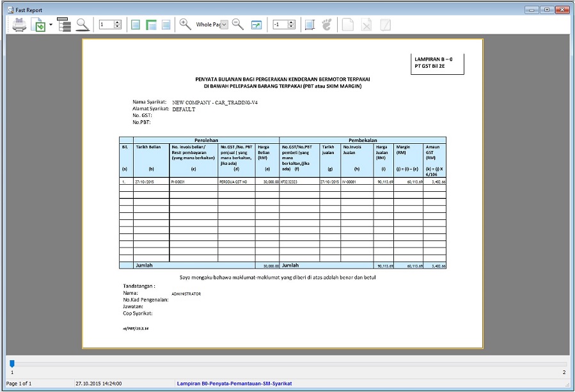Toggle the report outline tree panel
This screenshot has width=575, height=392.
64,25
